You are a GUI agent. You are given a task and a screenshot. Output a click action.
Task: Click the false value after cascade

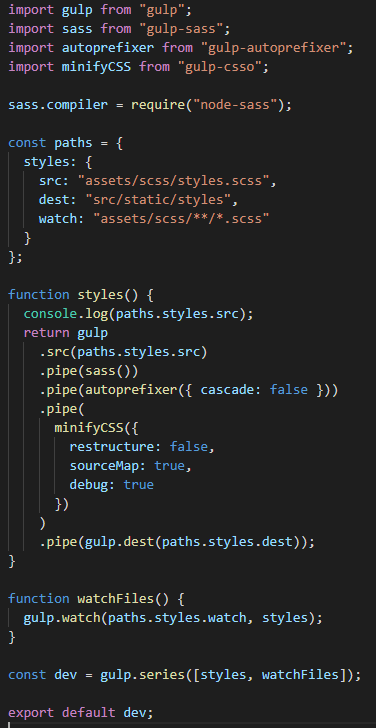point(288,390)
